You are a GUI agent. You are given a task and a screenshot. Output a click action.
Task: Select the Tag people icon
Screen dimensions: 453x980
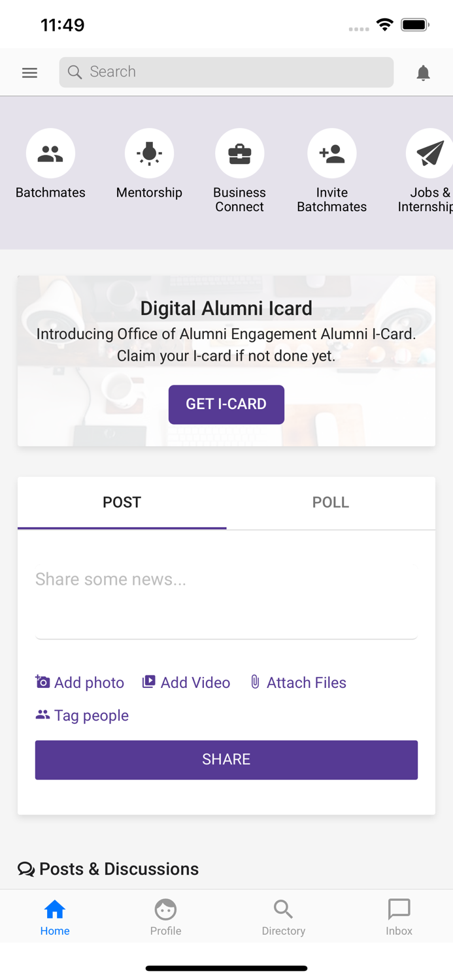click(x=42, y=714)
